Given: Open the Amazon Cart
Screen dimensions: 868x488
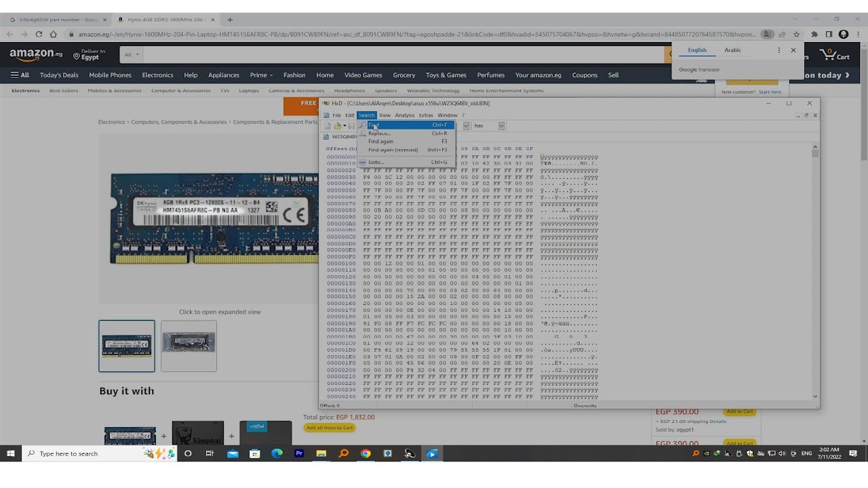Looking at the screenshot, I should pyautogui.click(x=835, y=54).
